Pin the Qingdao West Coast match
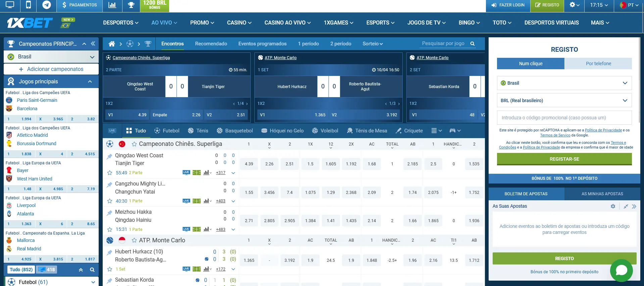The image size is (644, 286). click(x=109, y=156)
